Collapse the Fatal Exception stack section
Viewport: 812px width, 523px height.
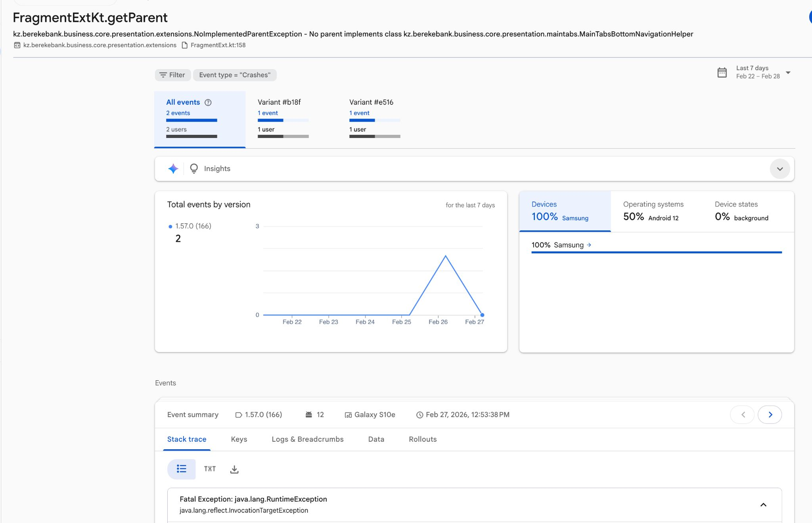[763, 505]
